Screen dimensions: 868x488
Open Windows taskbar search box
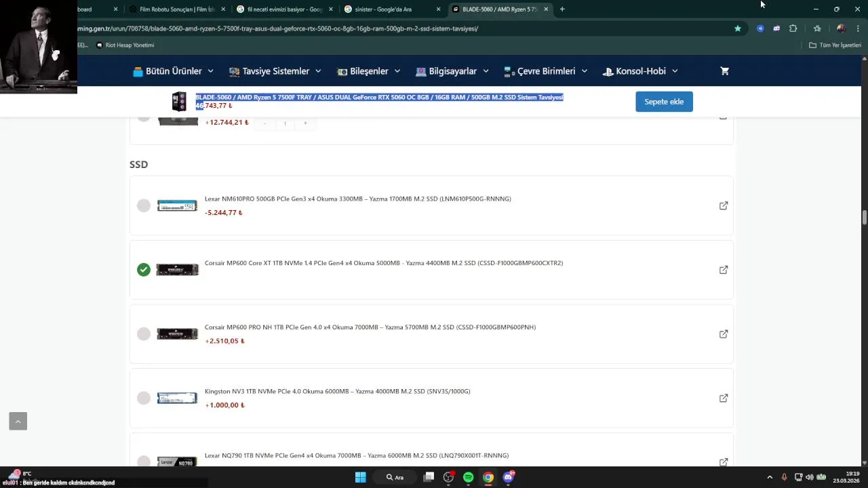[395, 477]
